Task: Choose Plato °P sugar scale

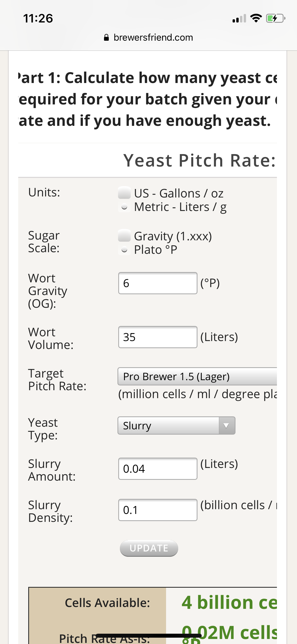Action: coord(124,250)
